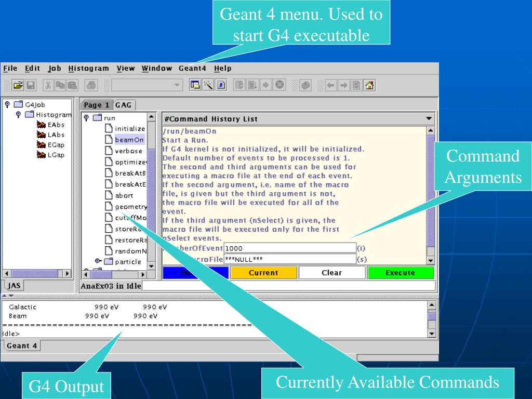Click the new window toolbar icon
This screenshot has width=532, height=399.
click(x=195, y=85)
